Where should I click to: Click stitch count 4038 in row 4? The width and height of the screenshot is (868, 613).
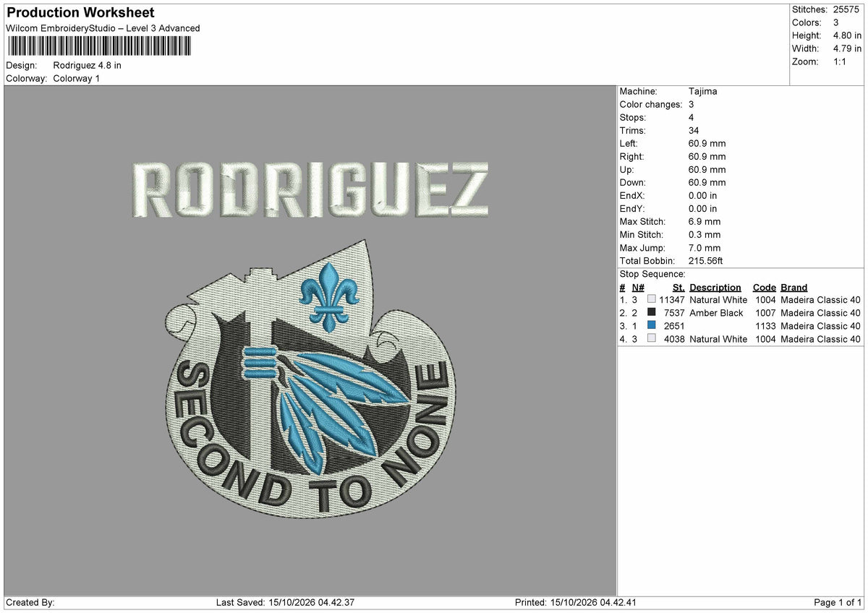click(x=674, y=339)
